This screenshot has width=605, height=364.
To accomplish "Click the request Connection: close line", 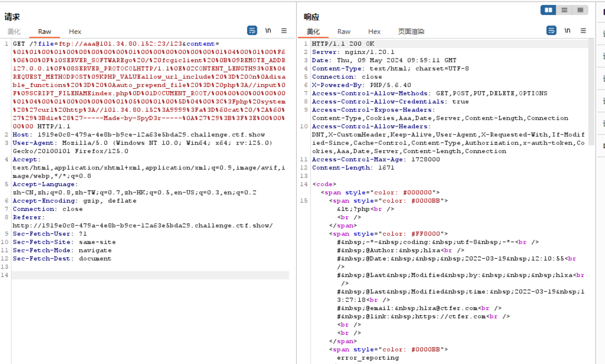I will tap(48, 209).
